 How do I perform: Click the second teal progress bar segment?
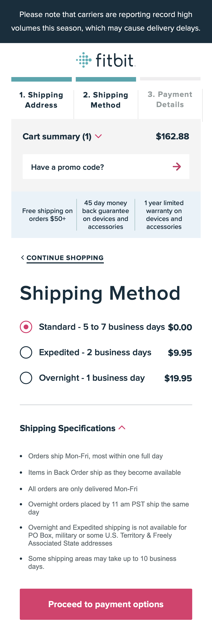(106, 79)
